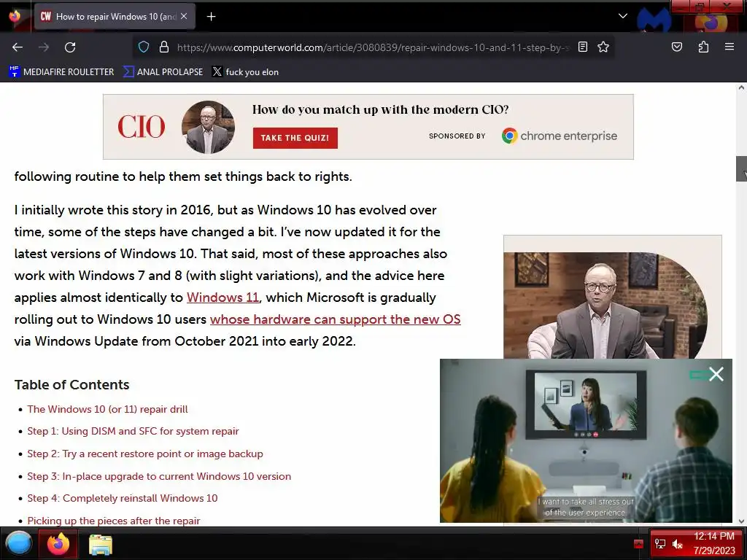Open the fuck you elon bookmark
Viewport: 747px width, 560px height.
coord(245,72)
